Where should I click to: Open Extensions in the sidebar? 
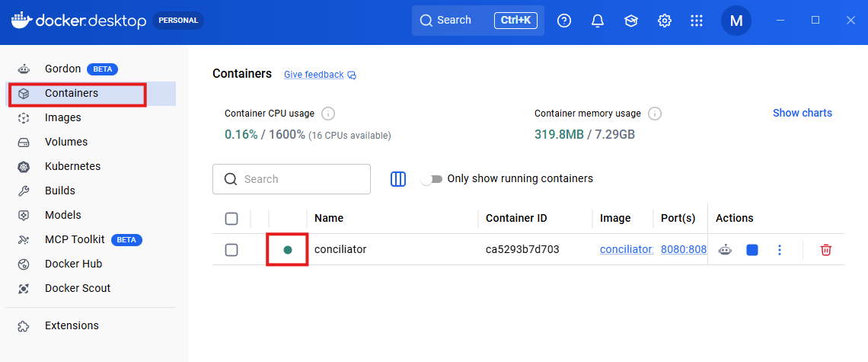tap(91, 325)
